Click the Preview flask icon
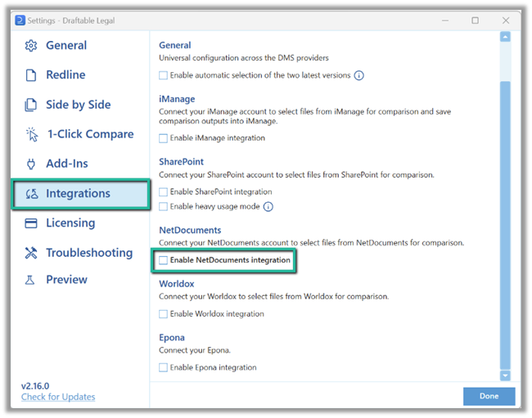 29,280
